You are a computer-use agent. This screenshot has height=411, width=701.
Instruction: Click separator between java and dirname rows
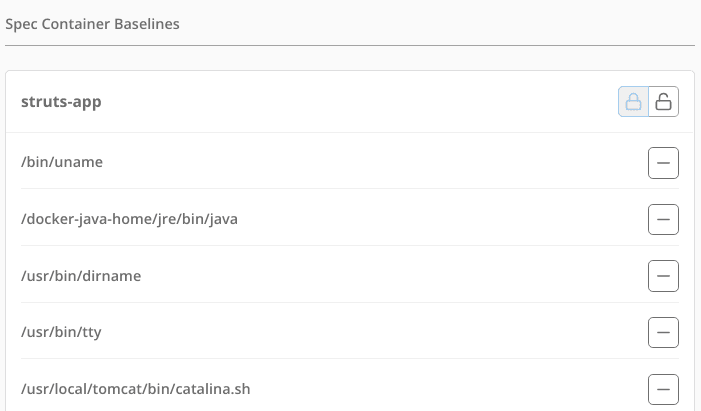click(x=350, y=246)
